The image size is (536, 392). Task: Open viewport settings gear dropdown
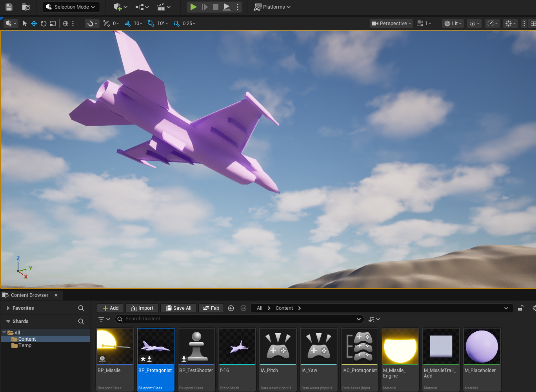click(511, 23)
